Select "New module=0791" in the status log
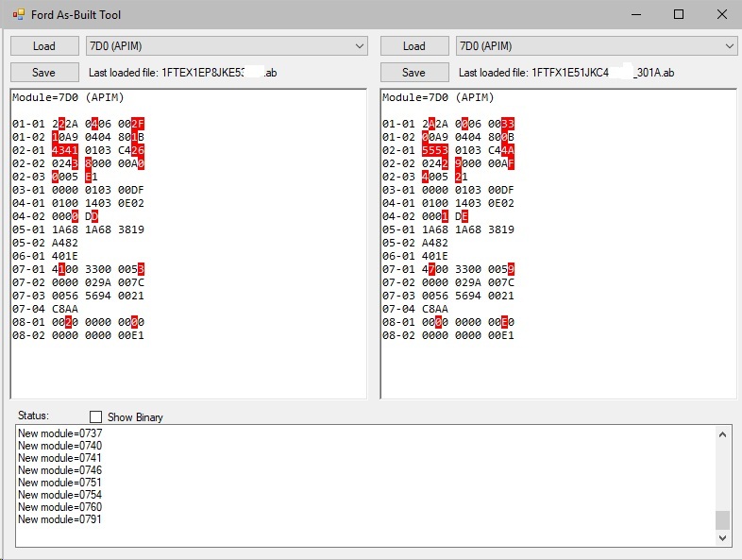 [x=59, y=519]
